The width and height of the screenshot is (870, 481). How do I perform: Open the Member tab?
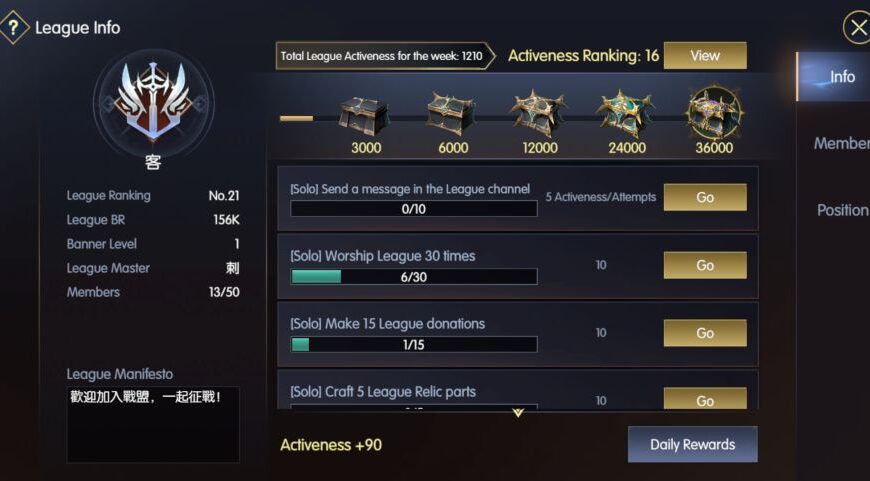pos(841,143)
